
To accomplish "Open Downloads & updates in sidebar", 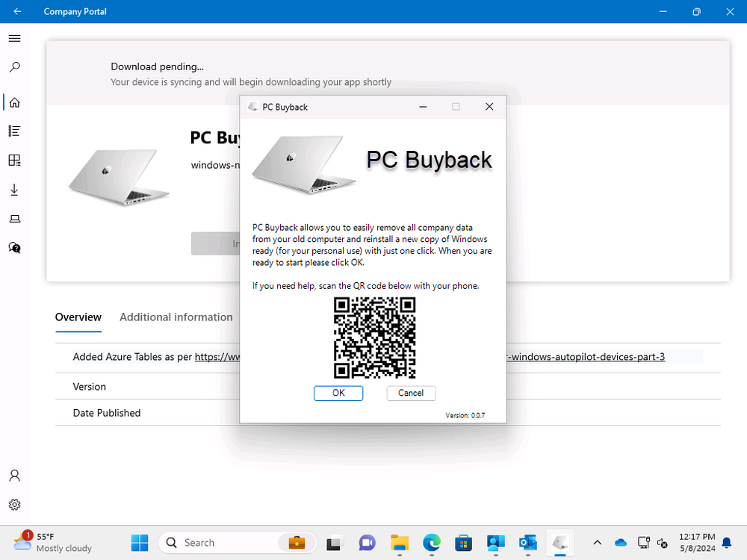I will point(15,190).
